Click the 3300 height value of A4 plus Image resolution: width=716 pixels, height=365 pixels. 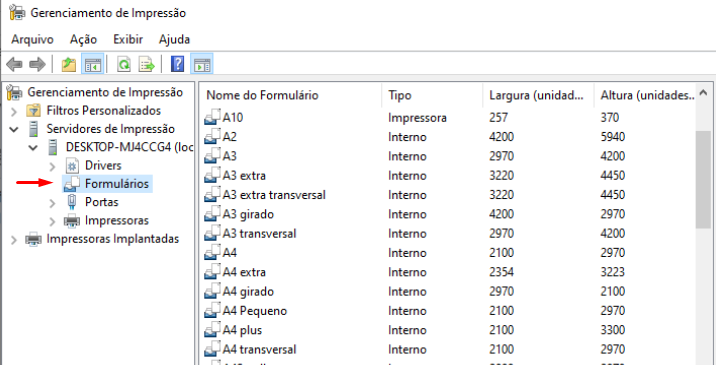613,330
